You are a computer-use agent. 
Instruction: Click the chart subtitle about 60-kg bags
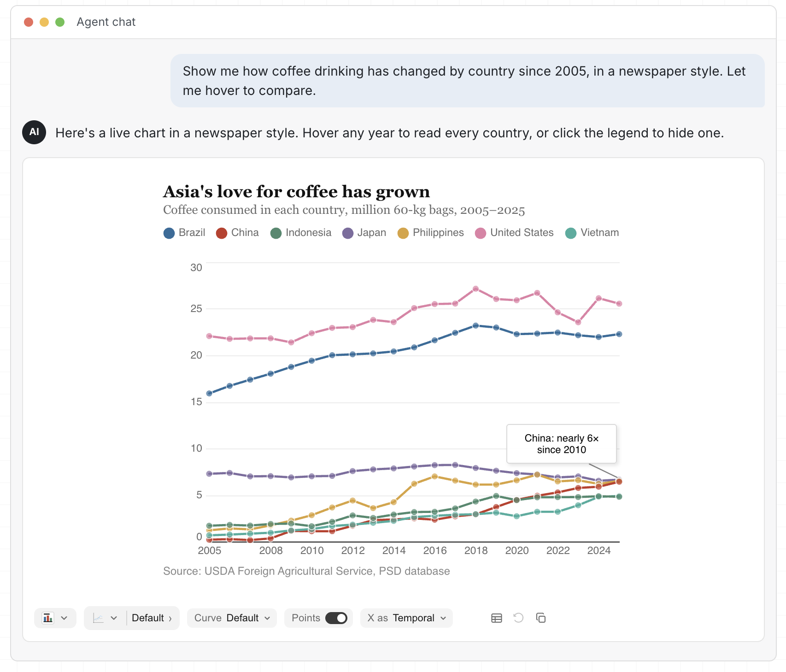tap(344, 210)
